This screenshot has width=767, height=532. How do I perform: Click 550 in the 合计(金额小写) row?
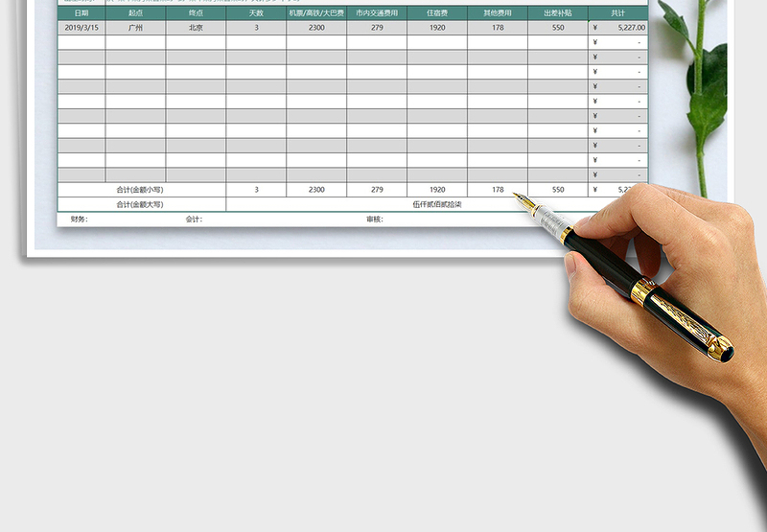pyautogui.click(x=558, y=190)
